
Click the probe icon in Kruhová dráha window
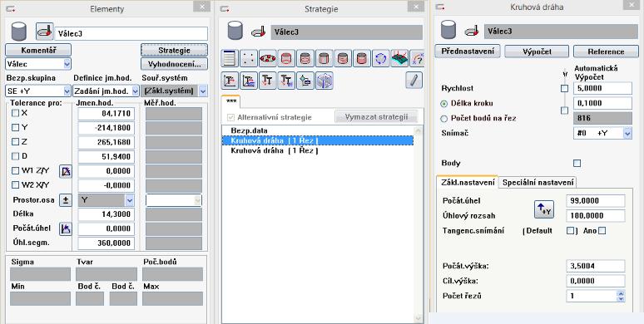(472, 31)
